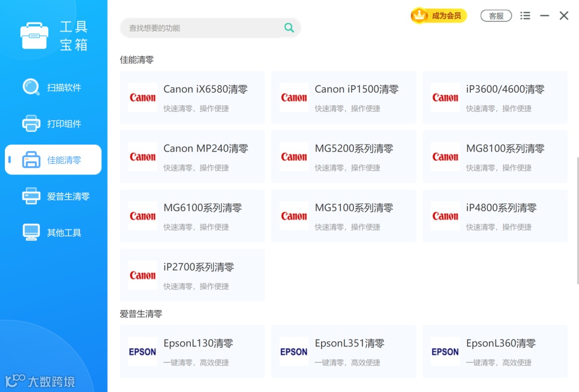Click the 其他工具 monitor icon
Viewport: 579px width, 392px height.
click(31, 232)
